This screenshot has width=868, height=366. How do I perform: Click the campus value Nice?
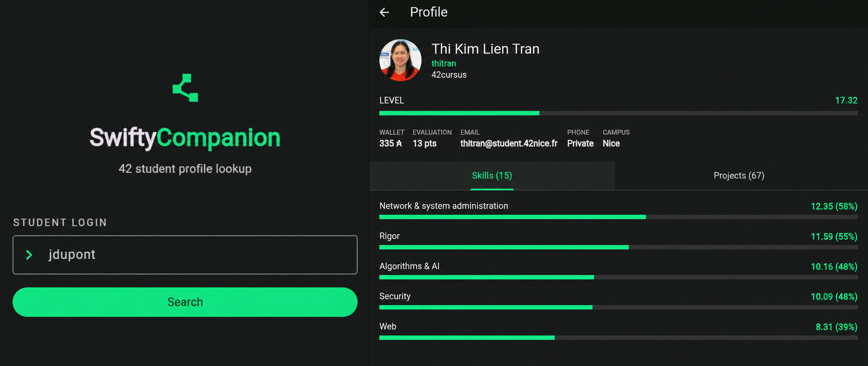(611, 143)
